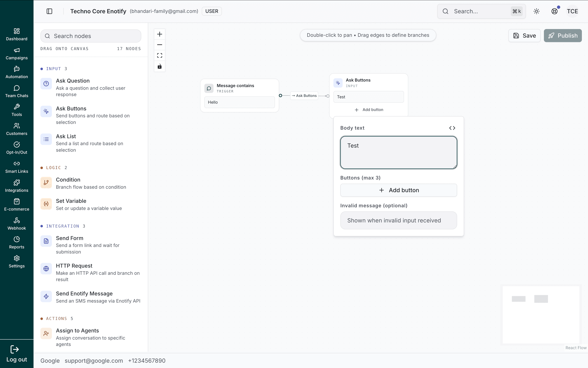This screenshot has height=368, width=588.
Task: Select the Condition node icon
Action: click(46, 183)
